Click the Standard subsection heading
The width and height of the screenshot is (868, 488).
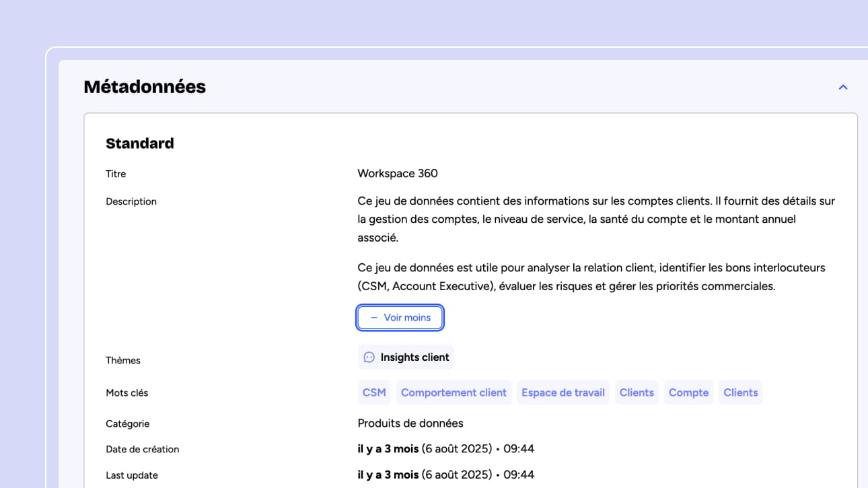pos(140,143)
